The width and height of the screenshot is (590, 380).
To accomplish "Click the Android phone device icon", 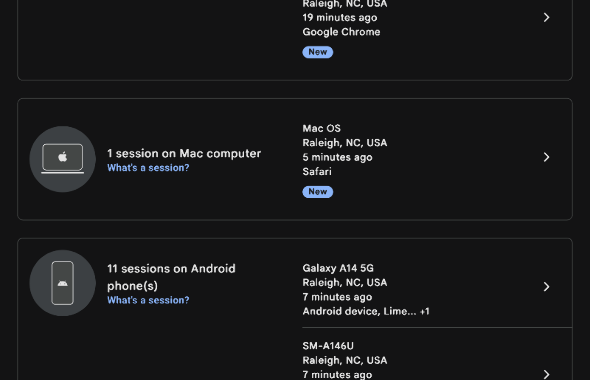I will coord(62,283).
